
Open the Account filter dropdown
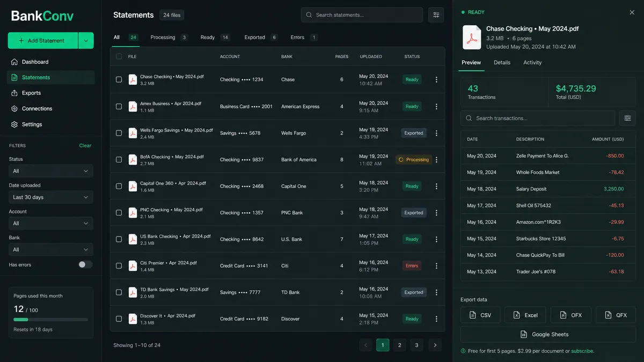(x=51, y=223)
